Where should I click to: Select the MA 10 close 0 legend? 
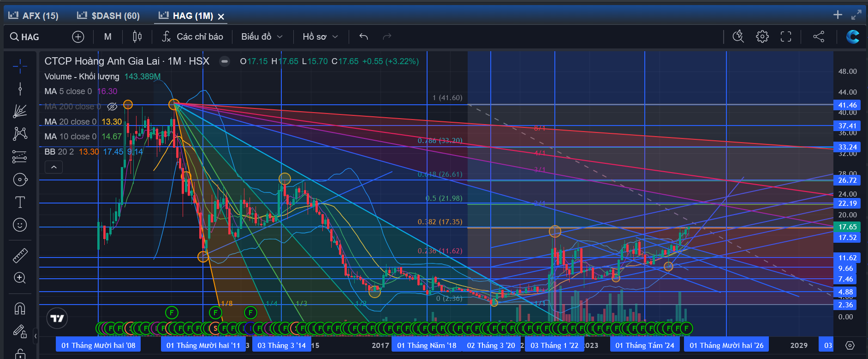[x=71, y=137]
